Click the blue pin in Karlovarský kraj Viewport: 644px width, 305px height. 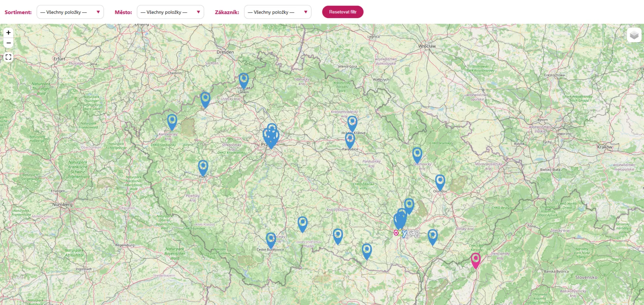pyautogui.click(x=172, y=122)
